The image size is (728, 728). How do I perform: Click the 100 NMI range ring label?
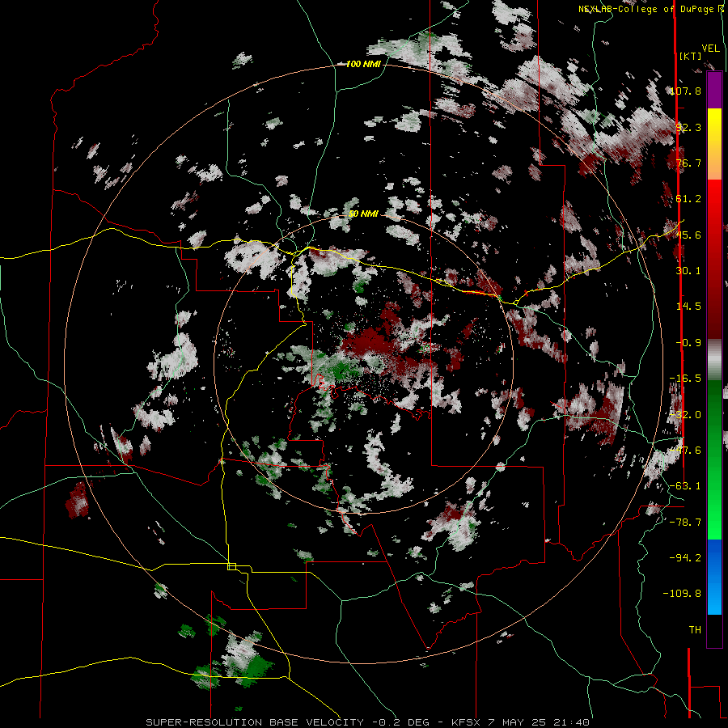click(363, 64)
